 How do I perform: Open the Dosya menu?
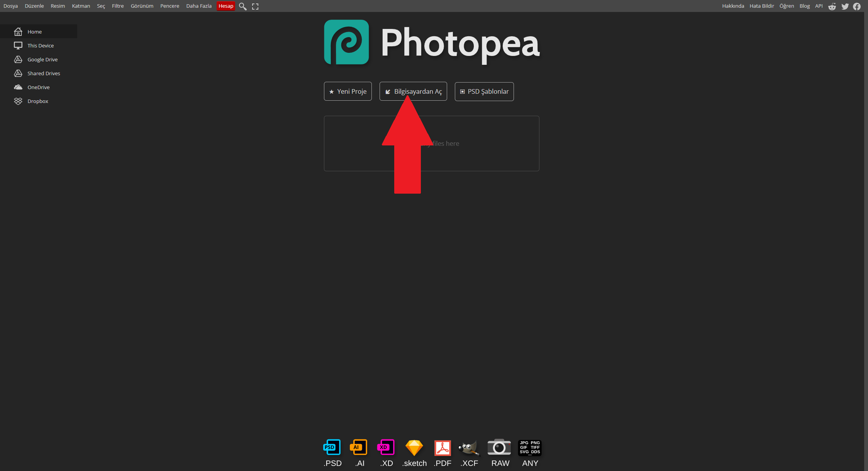(x=11, y=6)
